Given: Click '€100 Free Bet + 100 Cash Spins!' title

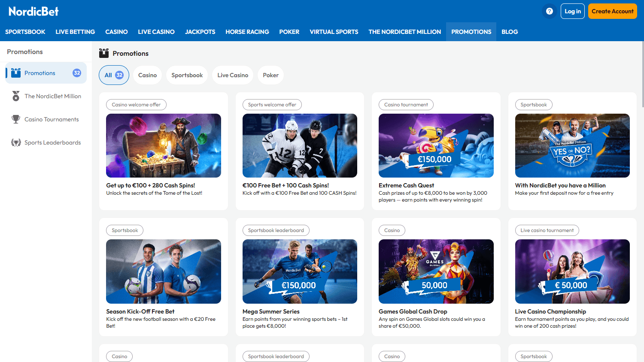Looking at the screenshot, I should [x=286, y=185].
